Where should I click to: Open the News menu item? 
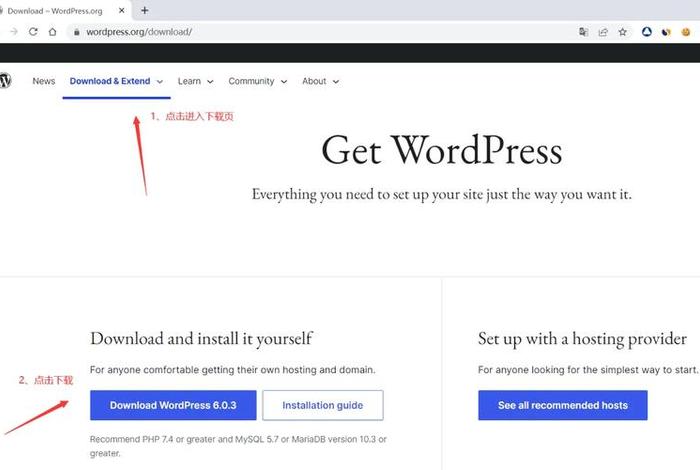[44, 81]
